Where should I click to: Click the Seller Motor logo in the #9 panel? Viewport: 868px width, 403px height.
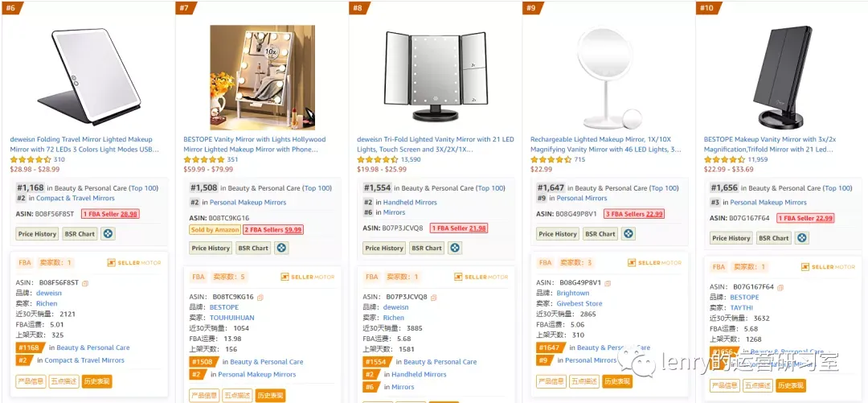[654, 263]
